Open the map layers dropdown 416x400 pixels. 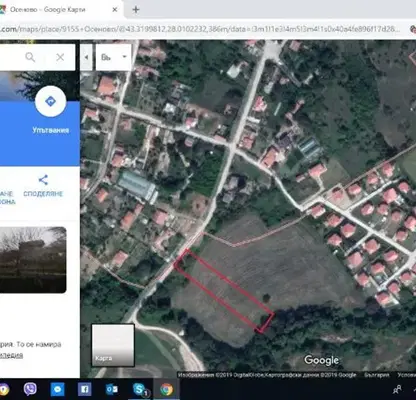(114, 57)
